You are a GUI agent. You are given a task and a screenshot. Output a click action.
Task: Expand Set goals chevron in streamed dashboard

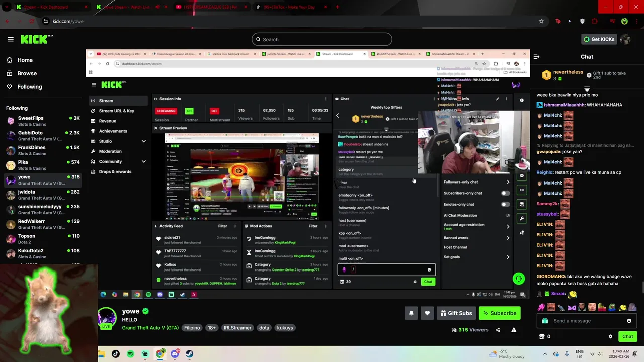[508, 257]
